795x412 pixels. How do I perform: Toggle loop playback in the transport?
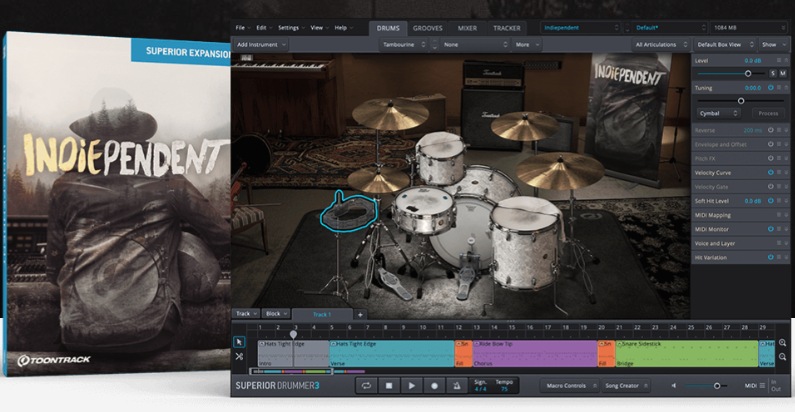tap(366, 386)
